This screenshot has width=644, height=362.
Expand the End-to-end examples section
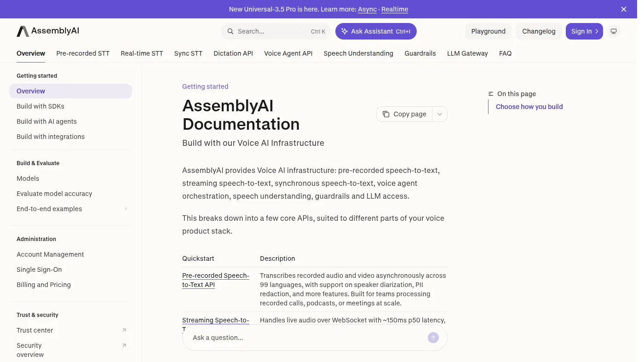70,209
